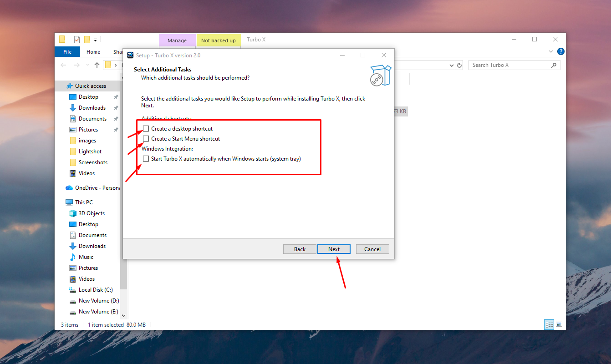This screenshot has width=611, height=364.
Task: Open File Explorer help icon
Action: pos(561,51)
